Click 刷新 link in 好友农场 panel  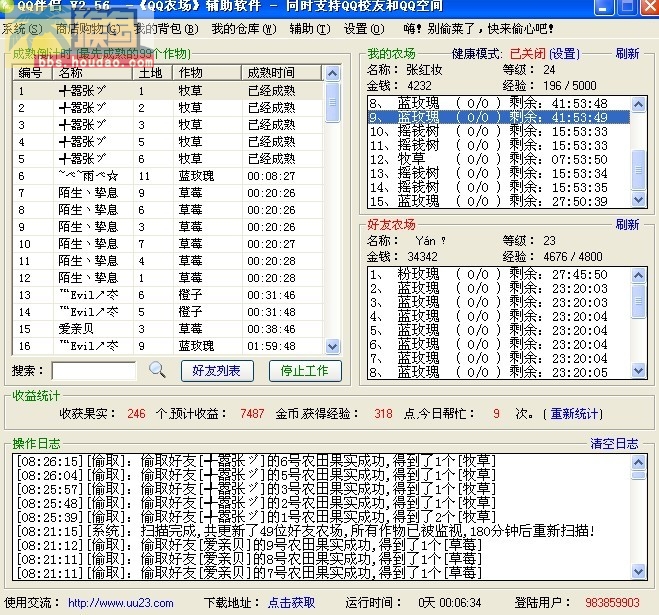[x=627, y=224]
